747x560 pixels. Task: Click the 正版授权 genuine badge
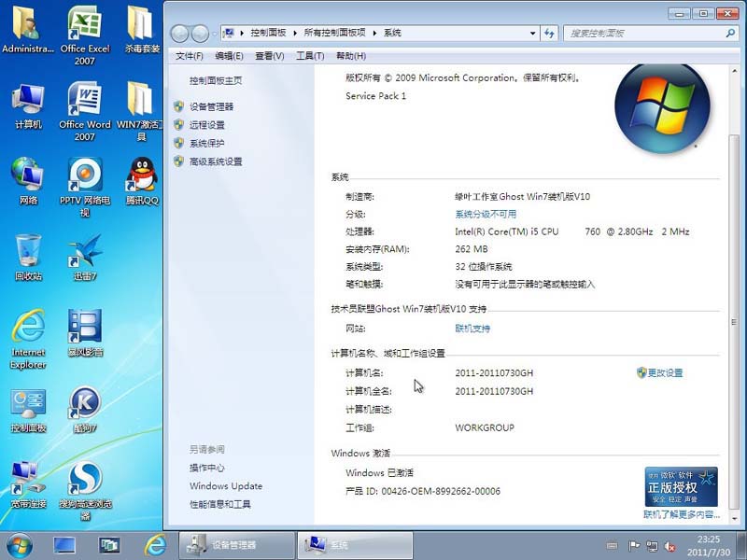click(x=682, y=486)
